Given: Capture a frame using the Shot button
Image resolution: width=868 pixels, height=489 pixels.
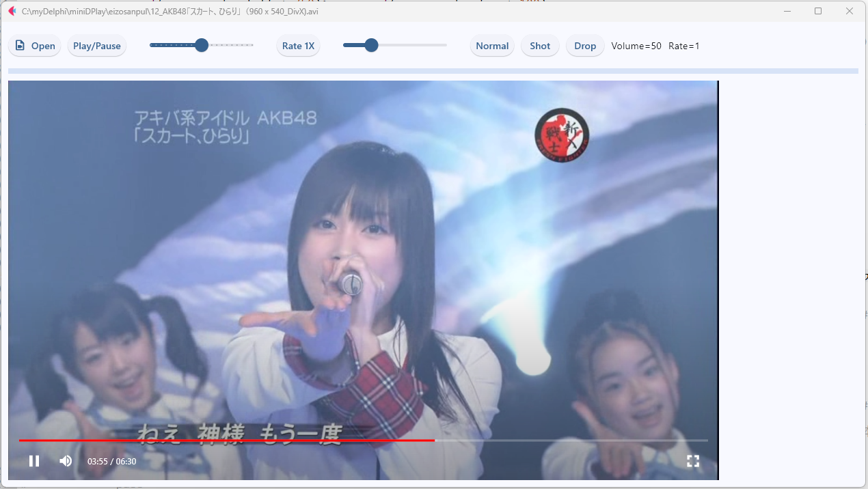Looking at the screenshot, I should [539, 45].
